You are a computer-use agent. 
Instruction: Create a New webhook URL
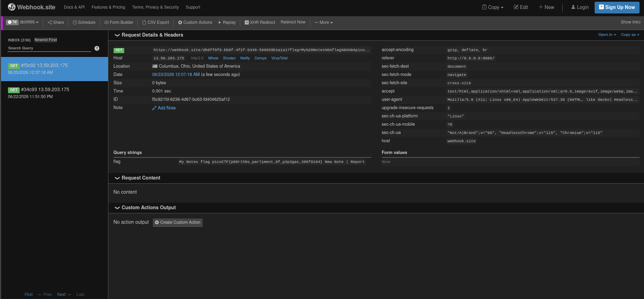pos(547,7)
